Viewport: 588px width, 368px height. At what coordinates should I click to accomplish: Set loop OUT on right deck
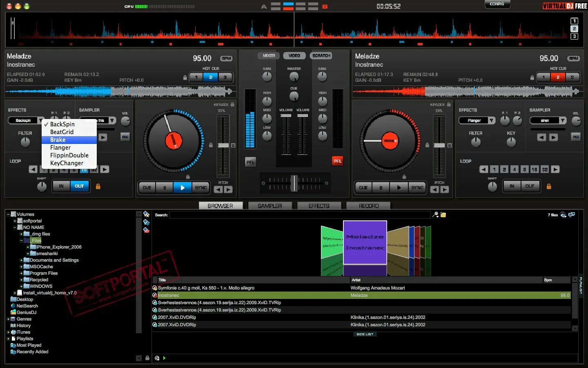(x=530, y=186)
